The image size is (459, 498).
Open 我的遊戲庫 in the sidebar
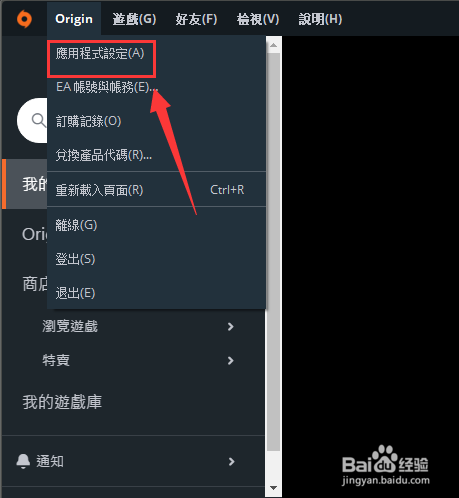(62, 402)
